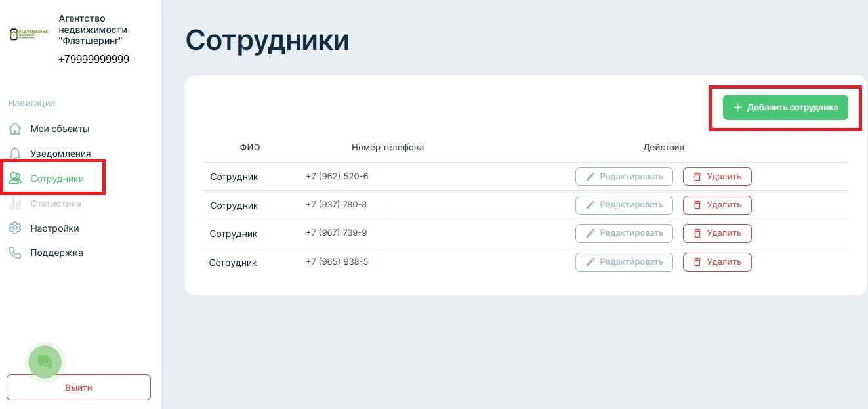
Task: Delete the employee with phone +7 (962) 520-6
Action: pos(717,177)
